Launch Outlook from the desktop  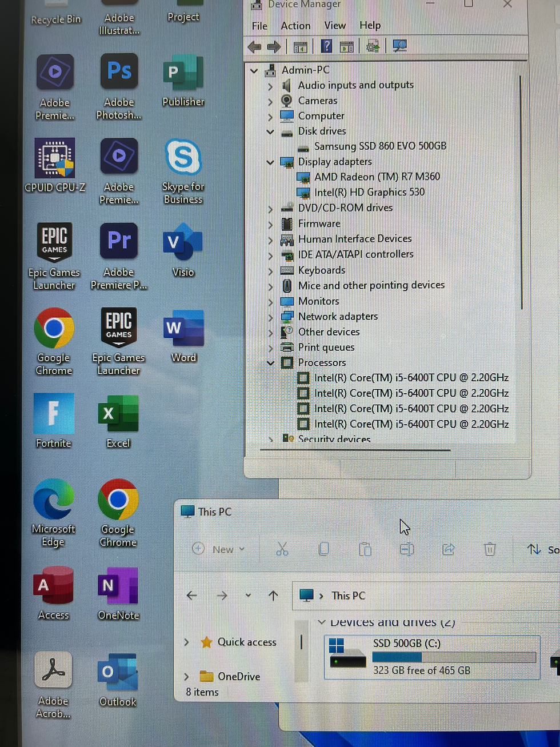(x=118, y=680)
